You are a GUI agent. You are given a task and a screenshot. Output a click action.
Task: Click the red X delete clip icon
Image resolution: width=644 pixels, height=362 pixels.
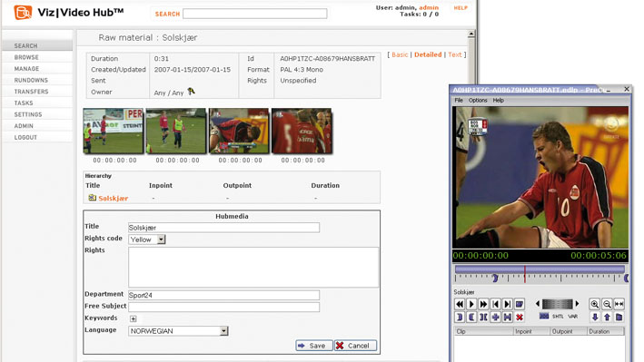pos(520,317)
